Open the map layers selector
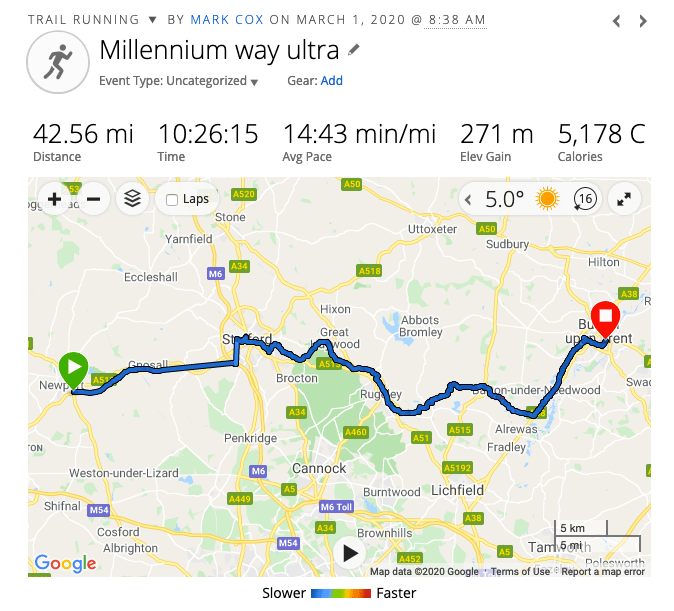The image size is (674, 611). click(x=132, y=199)
